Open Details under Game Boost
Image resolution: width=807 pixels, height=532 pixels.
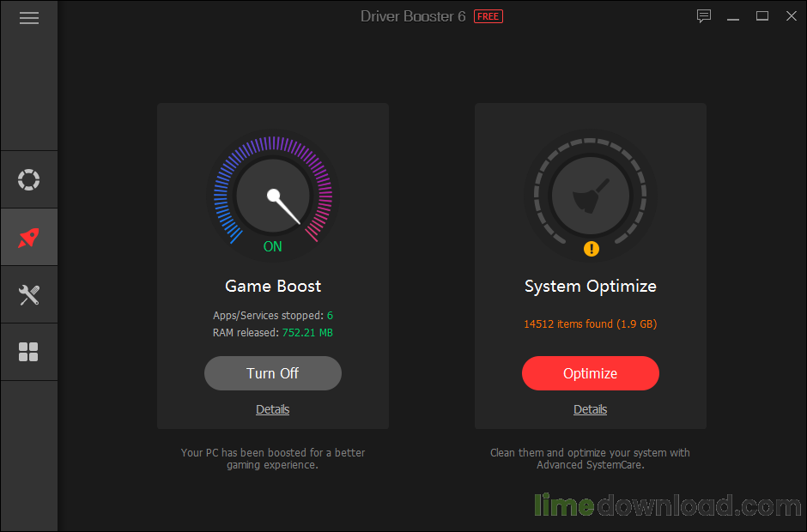pyautogui.click(x=272, y=409)
